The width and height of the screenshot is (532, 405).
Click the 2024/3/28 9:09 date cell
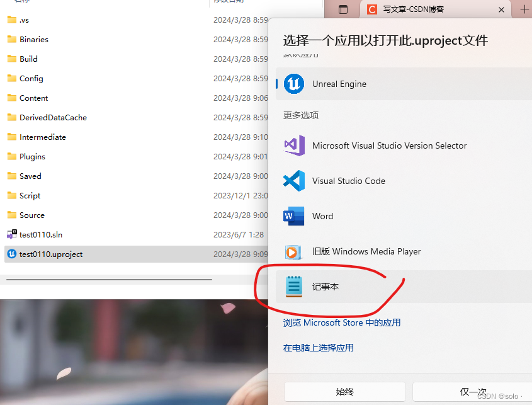[x=241, y=254]
